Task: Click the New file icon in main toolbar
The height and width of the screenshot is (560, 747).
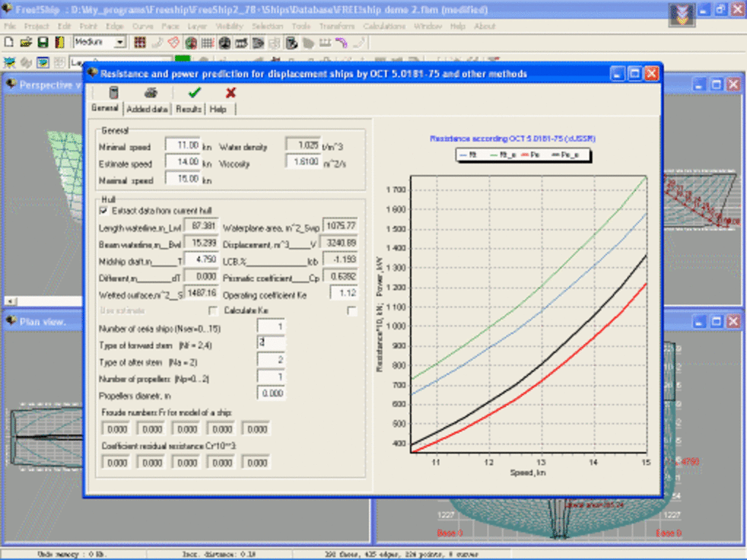Action: [9, 42]
